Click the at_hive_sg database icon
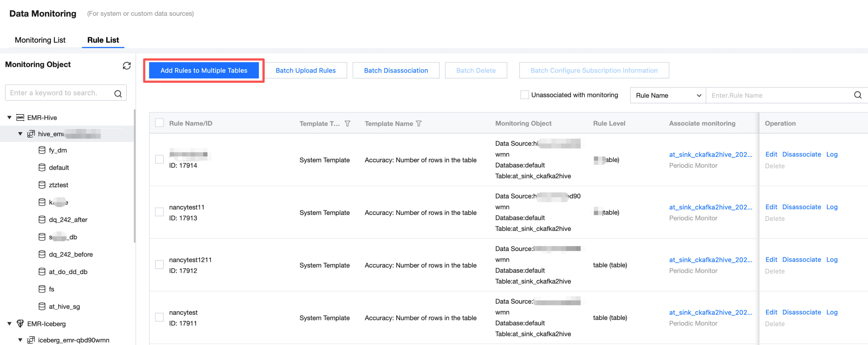The height and width of the screenshot is (345, 868). pos(42,306)
